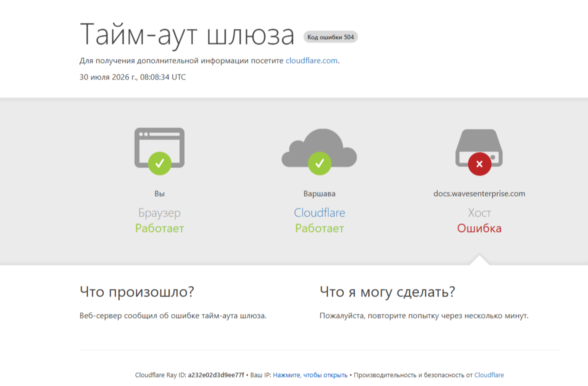Click the Ray ID a232e02d3d9ee77f
The height and width of the screenshot is (386, 588).
[216, 374]
